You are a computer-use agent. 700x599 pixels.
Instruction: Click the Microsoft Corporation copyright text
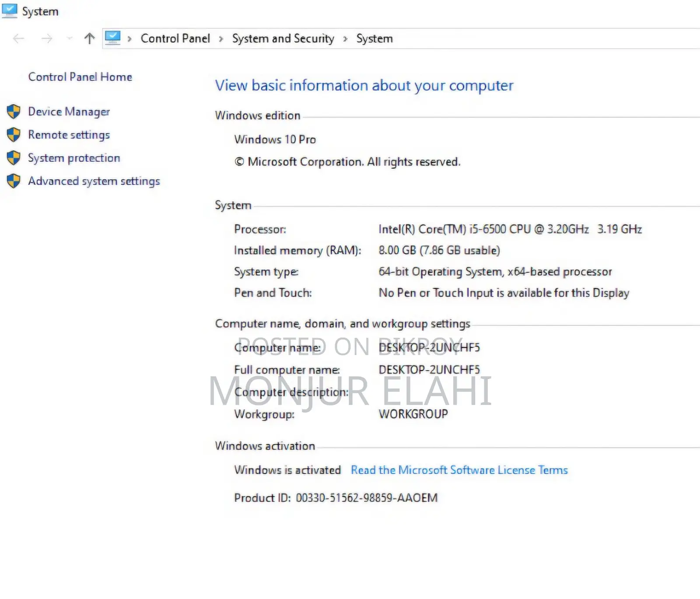(x=347, y=162)
